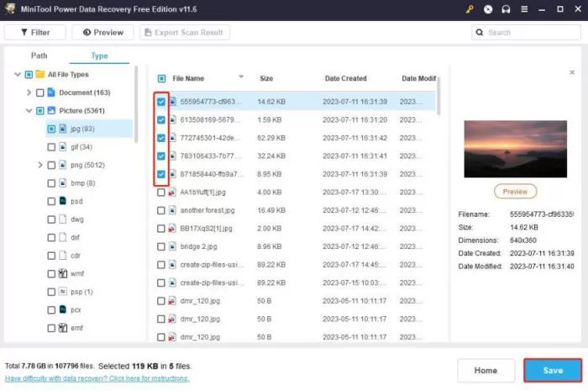Close the preview panel with the X
The image size is (588, 391).
(572, 72)
